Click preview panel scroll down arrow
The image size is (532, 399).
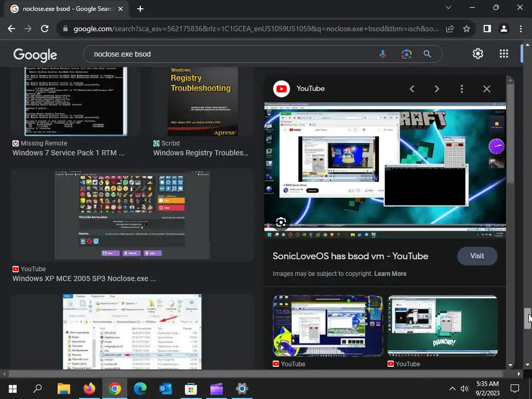click(510, 365)
